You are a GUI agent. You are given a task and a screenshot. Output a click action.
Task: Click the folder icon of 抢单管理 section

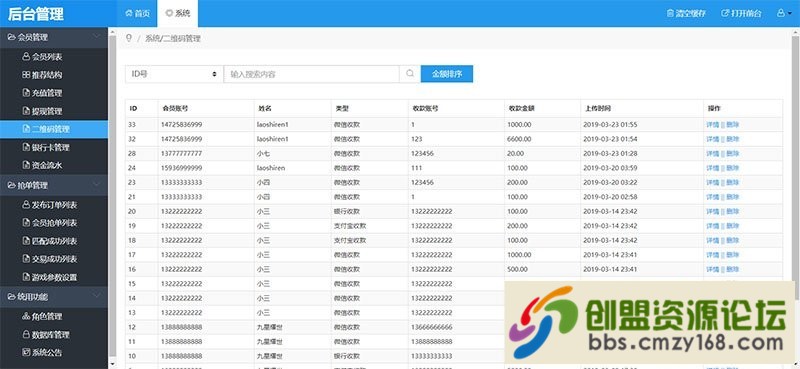click(11, 185)
